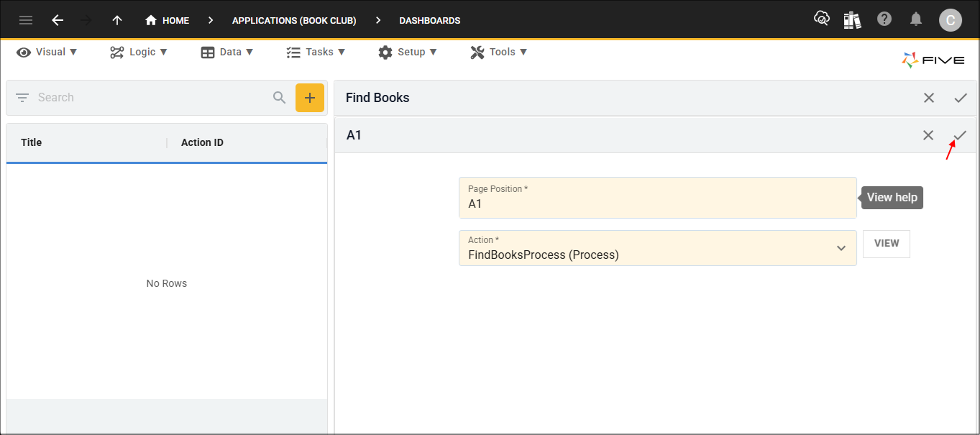Click the back arrow in header
The image size is (980, 435).
click(58, 20)
